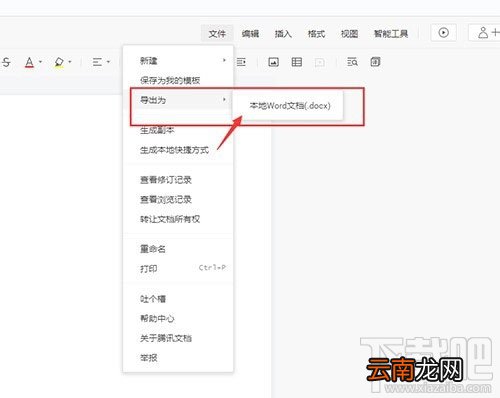The image size is (500, 398).
Task: Choose 生成本地快捷方式
Action: [x=174, y=150]
